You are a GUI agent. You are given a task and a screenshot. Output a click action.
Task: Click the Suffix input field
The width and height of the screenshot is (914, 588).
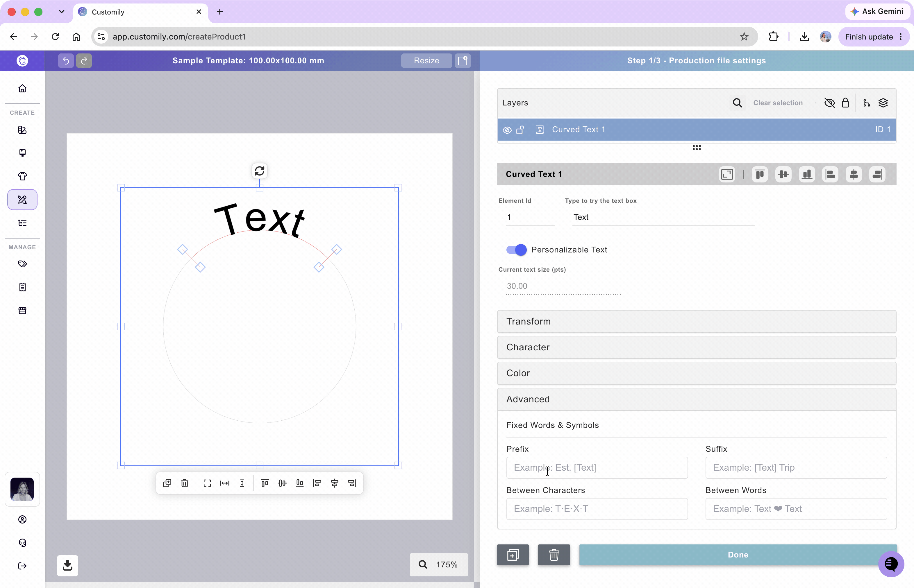[x=796, y=468]
